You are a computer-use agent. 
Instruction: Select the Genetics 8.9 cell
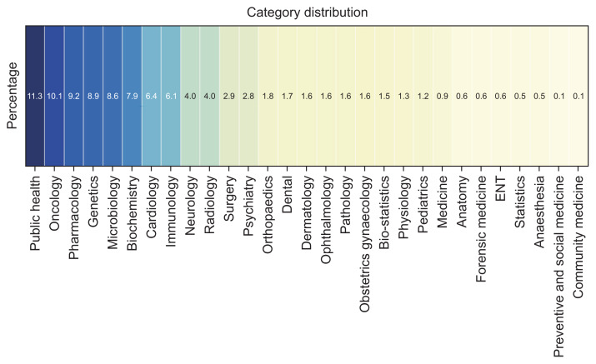[93, 97]
